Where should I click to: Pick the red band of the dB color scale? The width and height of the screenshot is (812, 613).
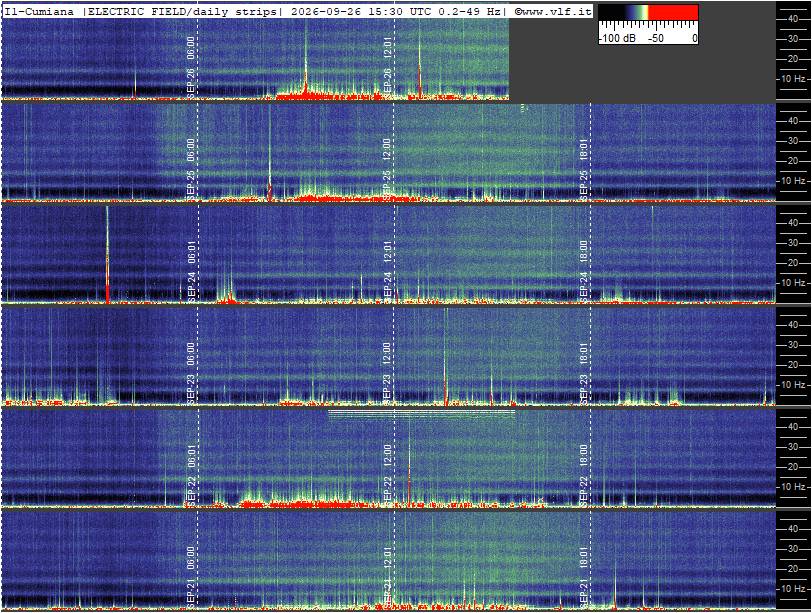pyautogui.click(x=673, y=12)
